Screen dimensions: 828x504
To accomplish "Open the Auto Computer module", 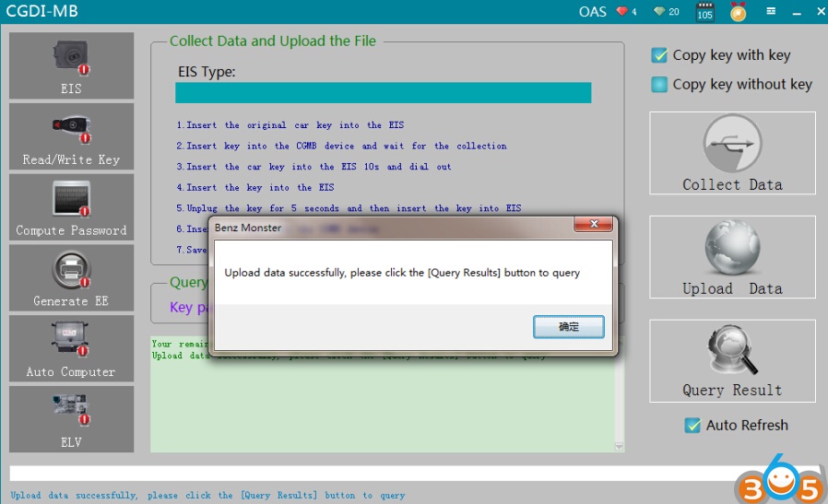I will point(71,348).
